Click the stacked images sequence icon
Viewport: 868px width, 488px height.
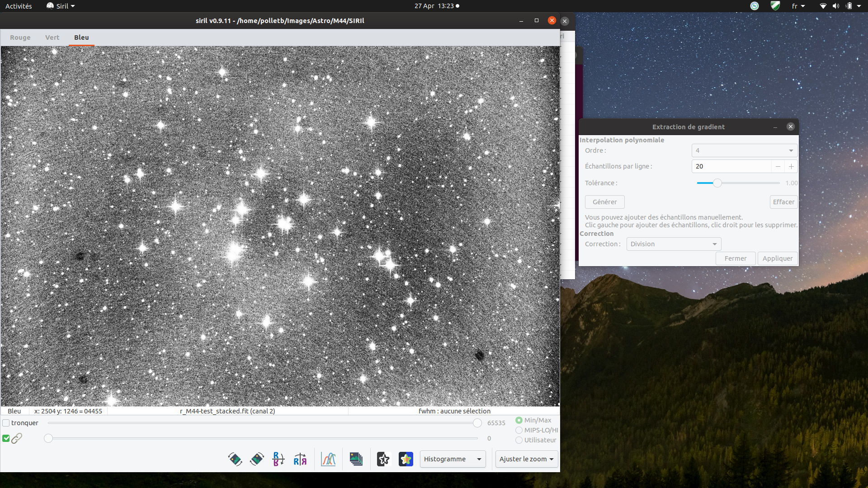coord(356,459)
